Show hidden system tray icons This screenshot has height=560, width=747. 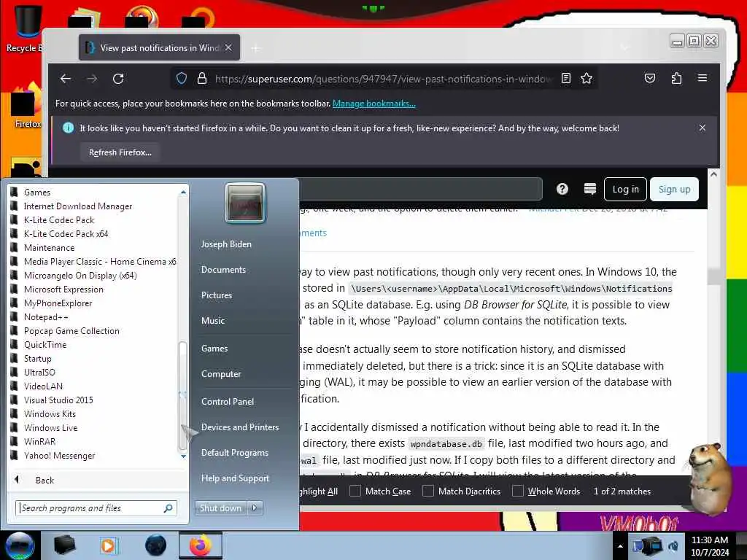pyautogui.click(x=620, y=546)
